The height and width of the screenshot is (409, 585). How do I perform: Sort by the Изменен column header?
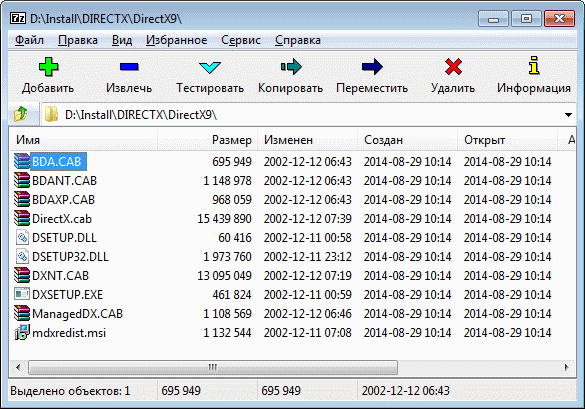pyautogui.click(x=307, y=140)
